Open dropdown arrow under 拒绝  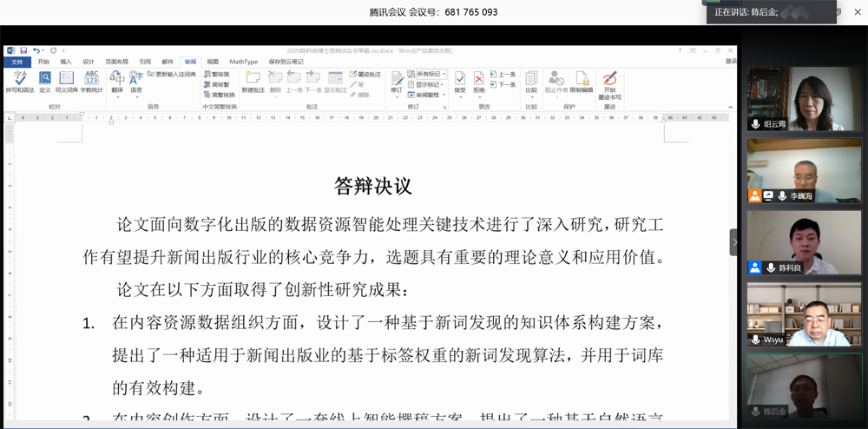(x=479, y=97)
